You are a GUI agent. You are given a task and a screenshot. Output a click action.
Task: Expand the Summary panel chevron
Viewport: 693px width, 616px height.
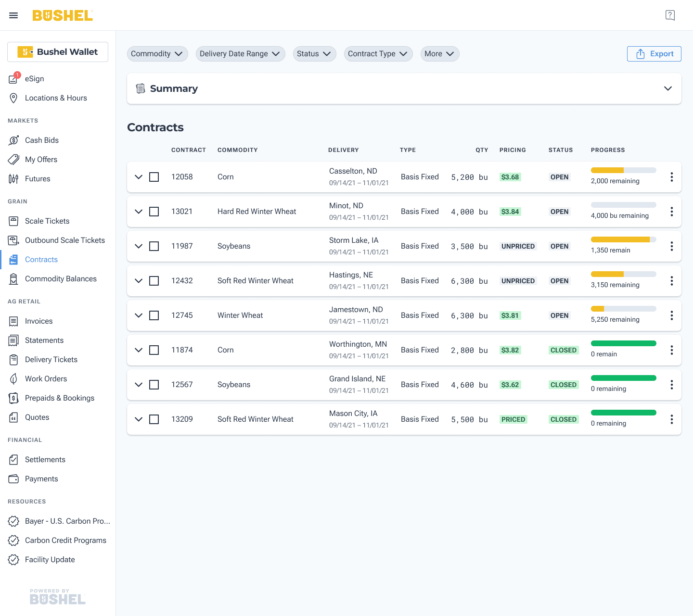[x=668, y=88]
